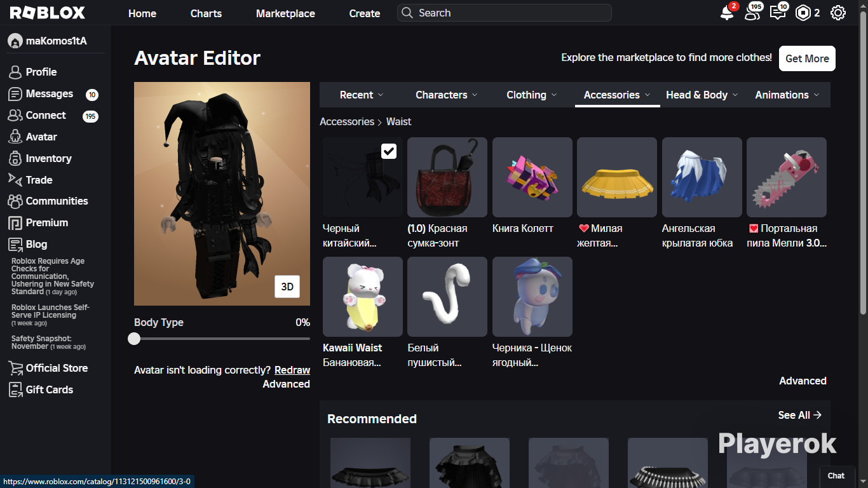The image size is (868, 488).
Task: Open Profile from the sidebar
Action: pyautogui.click(x=41, y=72)
